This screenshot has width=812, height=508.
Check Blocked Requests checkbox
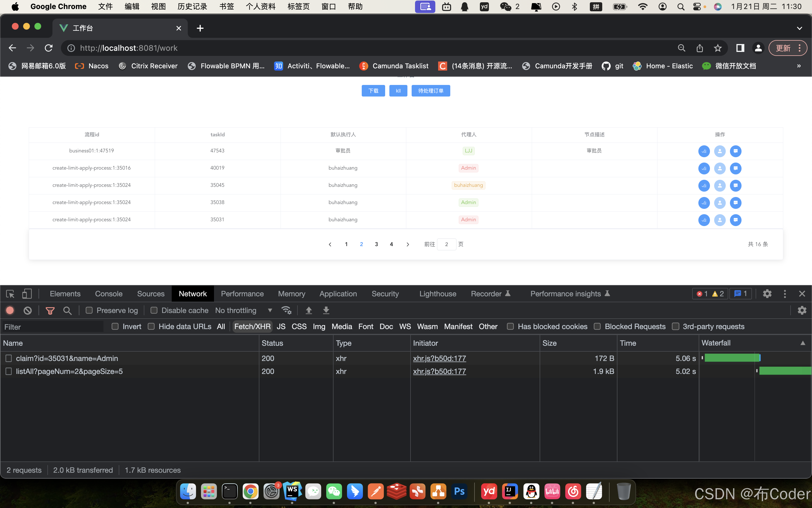tap(597, 327)
